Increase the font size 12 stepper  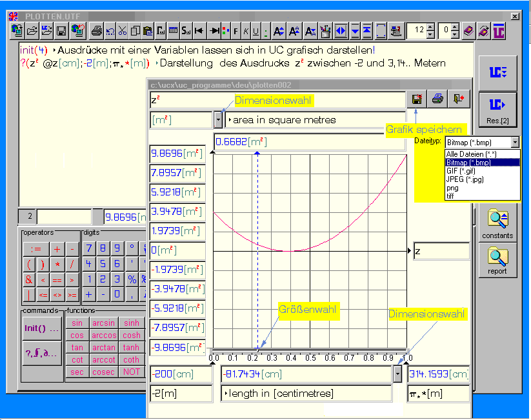430,27
